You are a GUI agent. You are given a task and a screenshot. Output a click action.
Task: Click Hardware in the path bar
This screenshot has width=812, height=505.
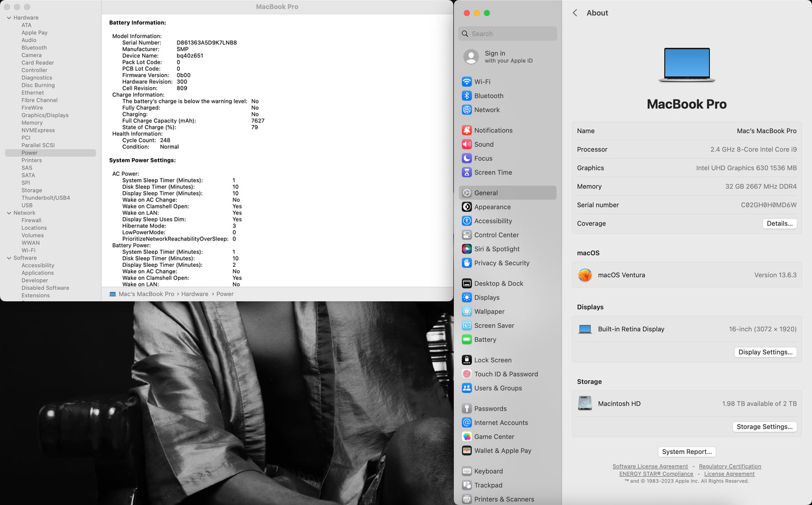tap(194, 294)
